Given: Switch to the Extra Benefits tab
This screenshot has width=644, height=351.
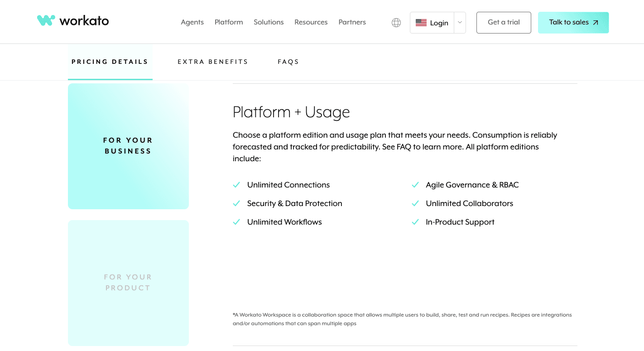Looking at the screenshot, I should 213,62.
